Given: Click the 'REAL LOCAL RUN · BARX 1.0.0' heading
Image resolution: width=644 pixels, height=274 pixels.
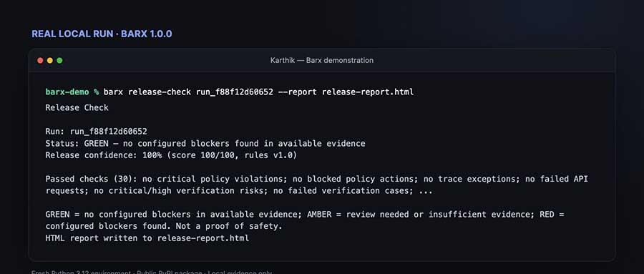Looking at the screenshot, I should pyautogui.click(x=102, y=34).
